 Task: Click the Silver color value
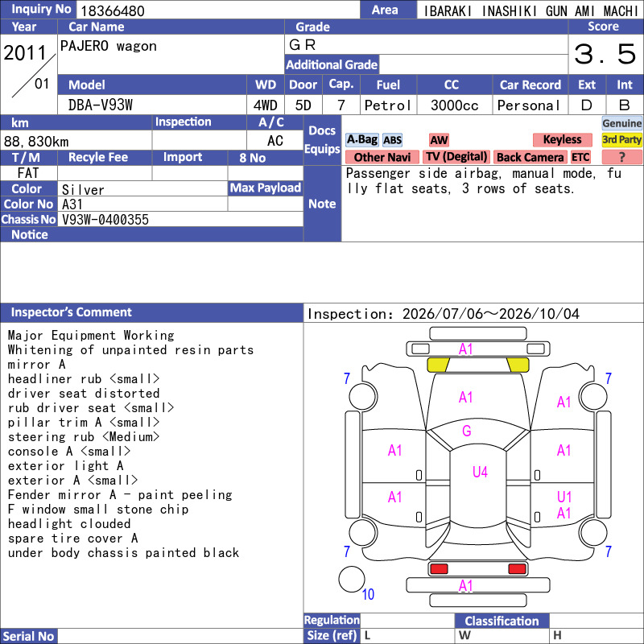click(83, 190)
